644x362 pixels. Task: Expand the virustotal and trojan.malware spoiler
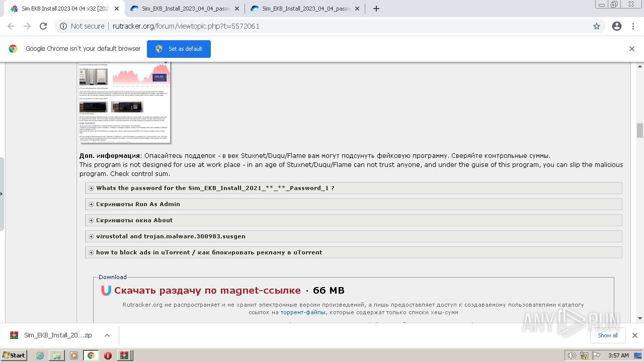(x=354, y=236)
